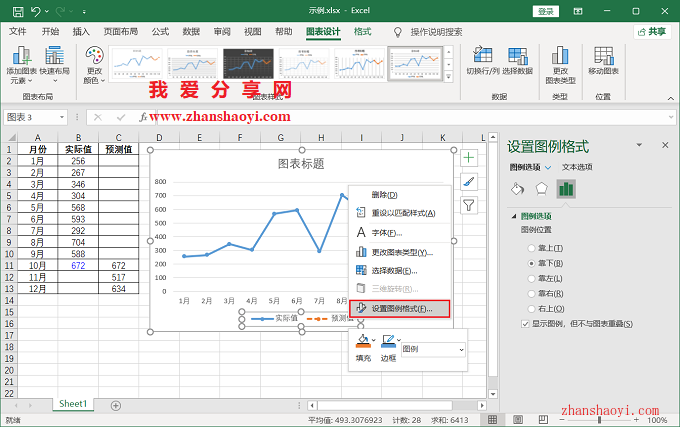Viewport: 680px width, 427px height.
Task: Click the Chart Filters funnel button
Action: 468,205
